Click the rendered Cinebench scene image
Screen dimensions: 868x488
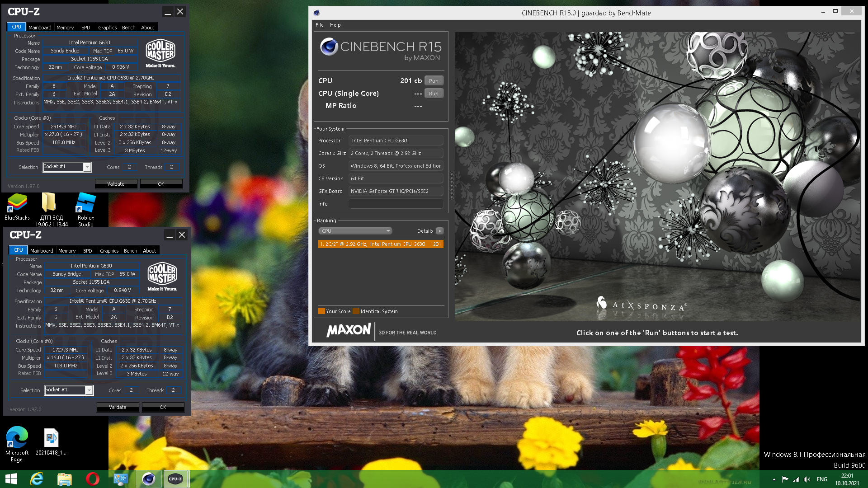click(657, 177)
